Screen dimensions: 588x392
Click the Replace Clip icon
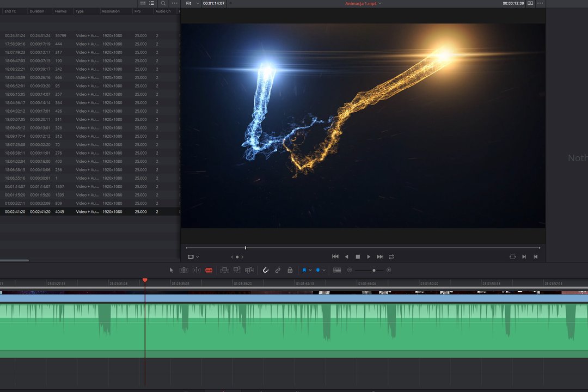coord(249,270)
